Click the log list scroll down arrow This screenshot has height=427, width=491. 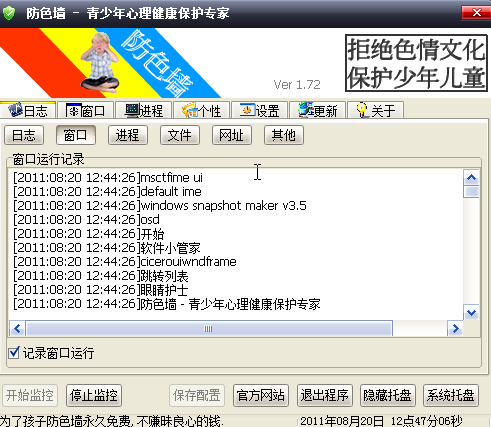click(x=471, y=313)
